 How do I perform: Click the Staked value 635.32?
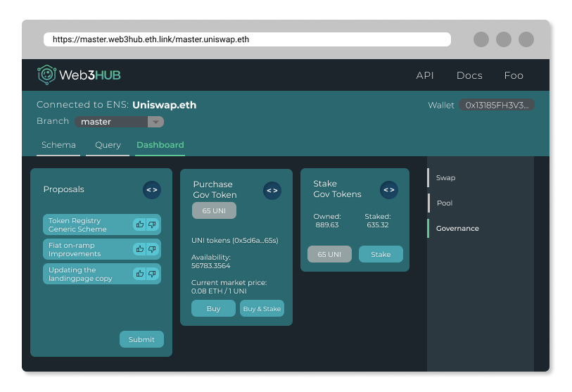click(378, 225)
